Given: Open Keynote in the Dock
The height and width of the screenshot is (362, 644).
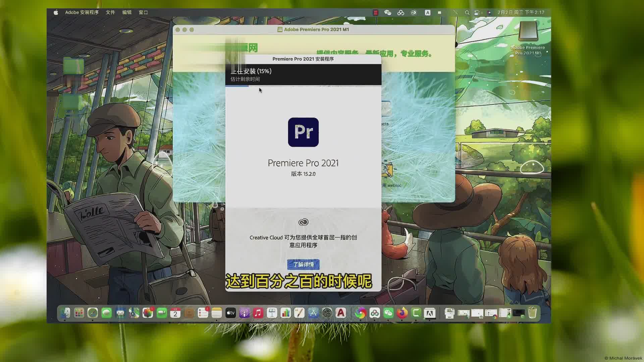Looking at the screenshot, I should [272, 313].
